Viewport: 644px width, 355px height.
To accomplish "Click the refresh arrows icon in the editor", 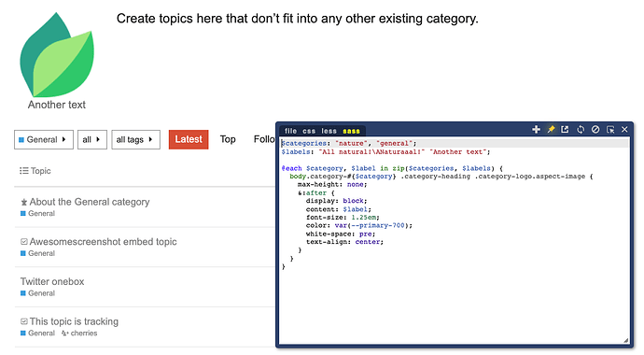I will pyautogui.click(x=581, y=130).
